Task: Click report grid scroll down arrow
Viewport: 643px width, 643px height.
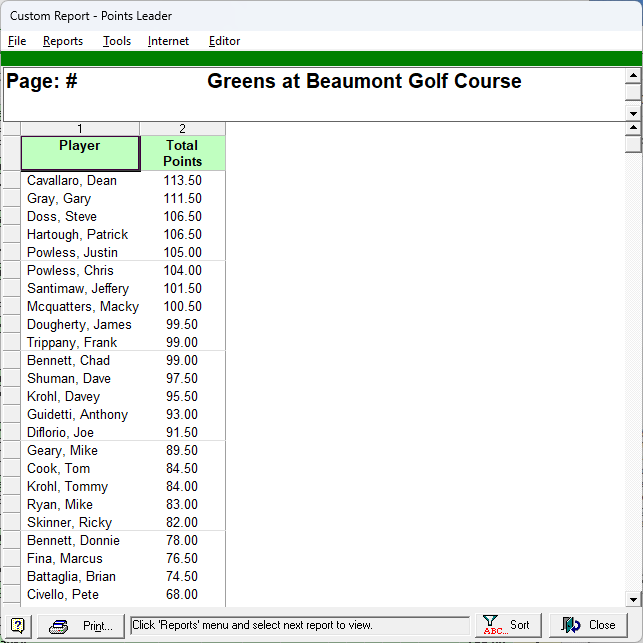Action: 632,598
